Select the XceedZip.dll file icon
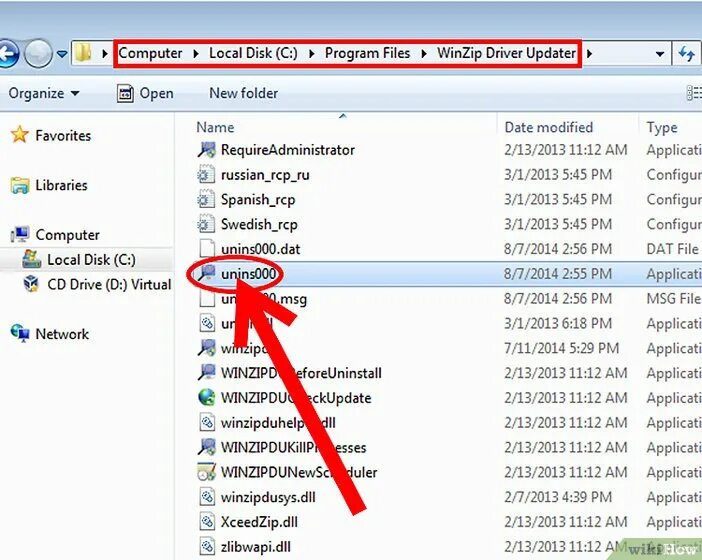 (x=207, y=522)
